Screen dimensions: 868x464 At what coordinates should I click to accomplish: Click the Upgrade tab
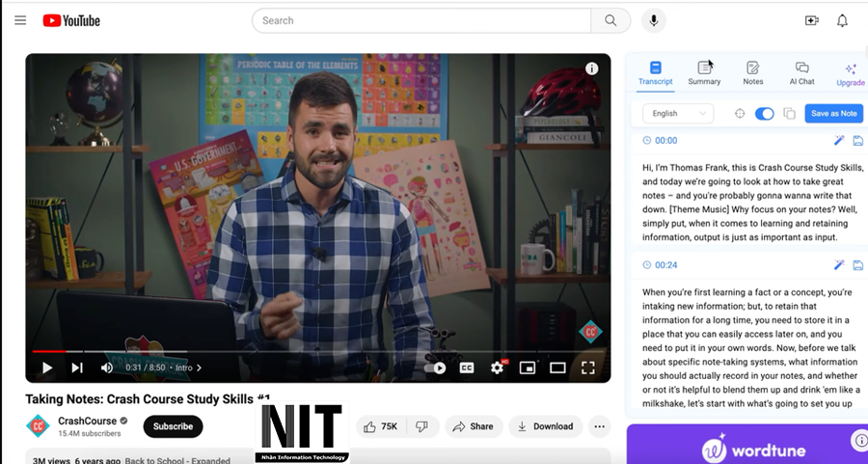(x=851, y=74)
